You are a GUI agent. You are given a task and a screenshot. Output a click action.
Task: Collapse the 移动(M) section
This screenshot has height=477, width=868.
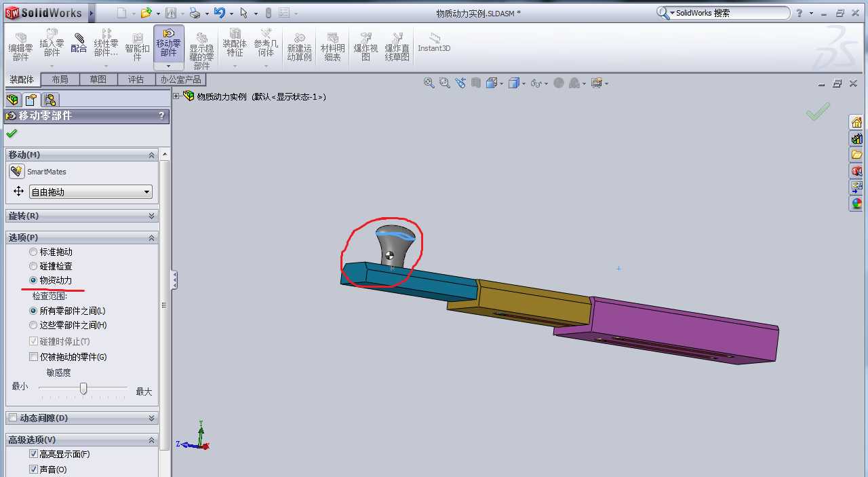[x=152, y=155]
